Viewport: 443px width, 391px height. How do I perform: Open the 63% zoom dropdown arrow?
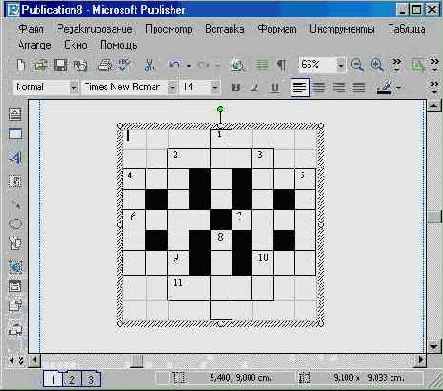pyautogui.click(x=341, y=65)
